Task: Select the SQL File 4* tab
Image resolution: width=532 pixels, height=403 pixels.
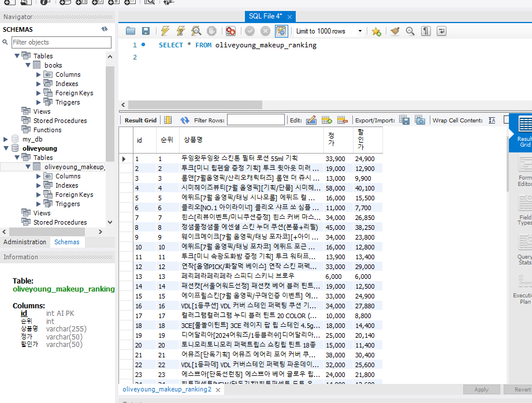Action: point(265,16)
